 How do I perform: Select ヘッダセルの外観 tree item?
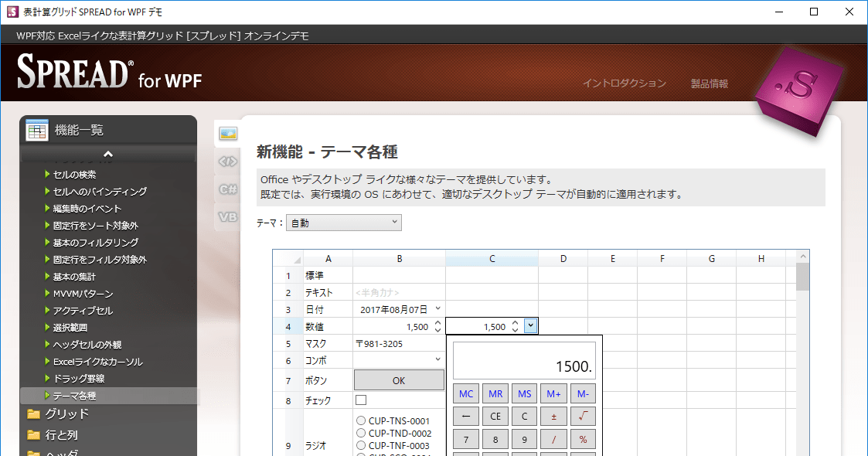87,345
